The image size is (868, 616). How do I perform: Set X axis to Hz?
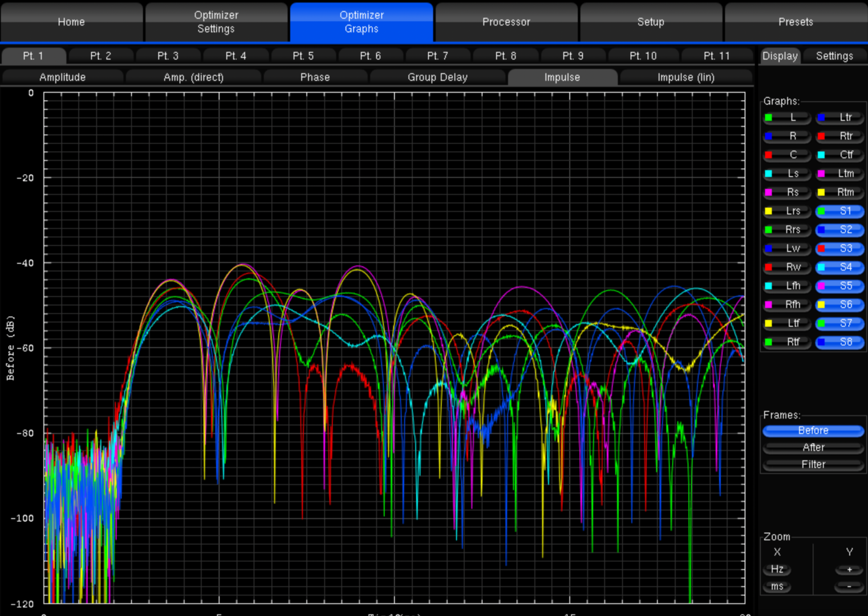point(777,569)
